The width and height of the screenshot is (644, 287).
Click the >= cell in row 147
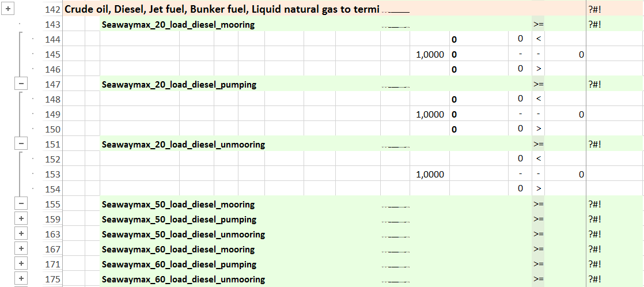click(538, 85)
